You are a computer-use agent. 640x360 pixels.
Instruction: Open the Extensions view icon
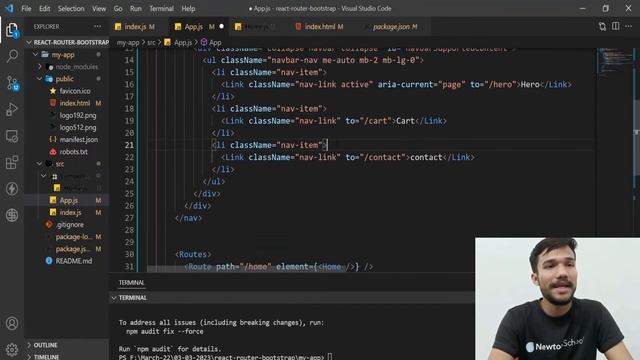pyautogui.click(x=12, y=162)
